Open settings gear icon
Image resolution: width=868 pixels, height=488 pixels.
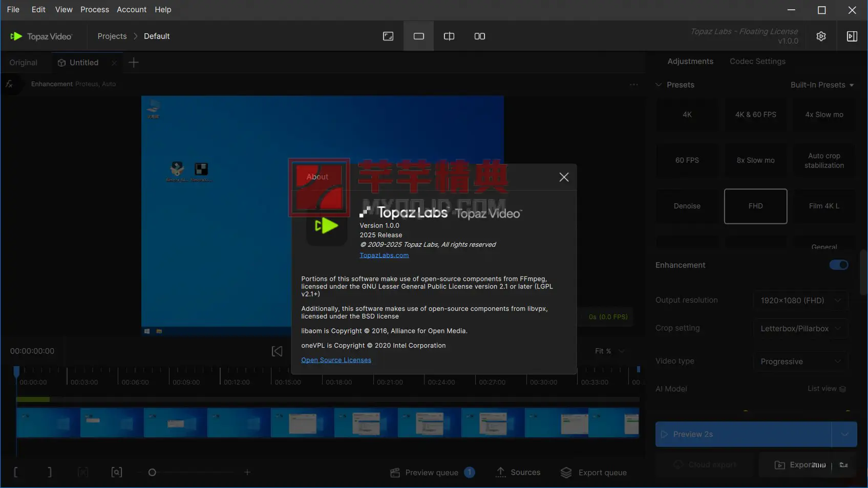pyautogui.click(x=821, y=36)
